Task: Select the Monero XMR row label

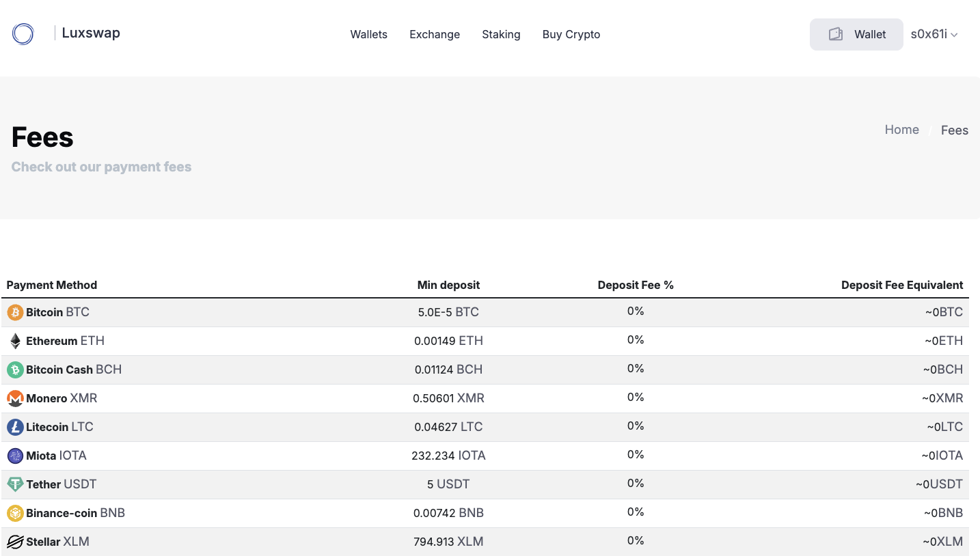Action: (x=62, y=398)
